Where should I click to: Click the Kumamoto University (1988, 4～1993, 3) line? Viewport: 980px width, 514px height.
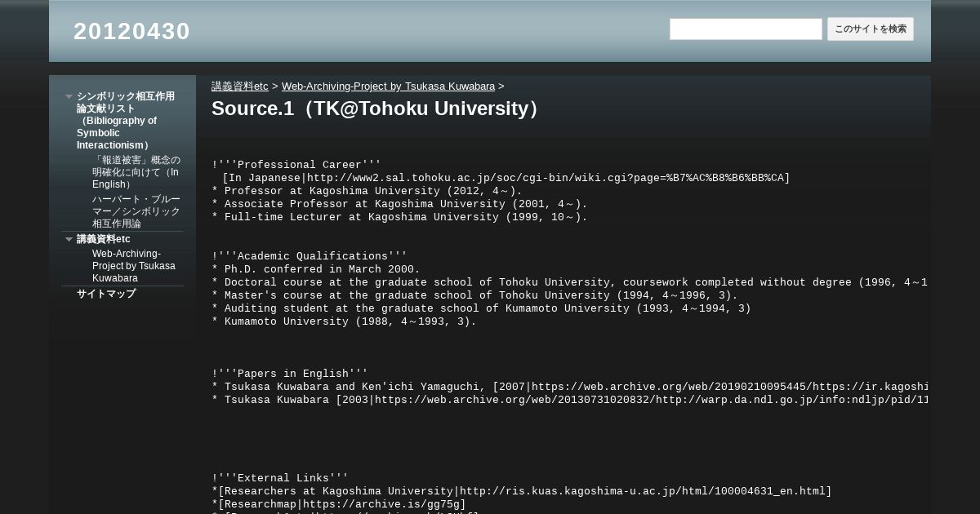tap(344, 321)
